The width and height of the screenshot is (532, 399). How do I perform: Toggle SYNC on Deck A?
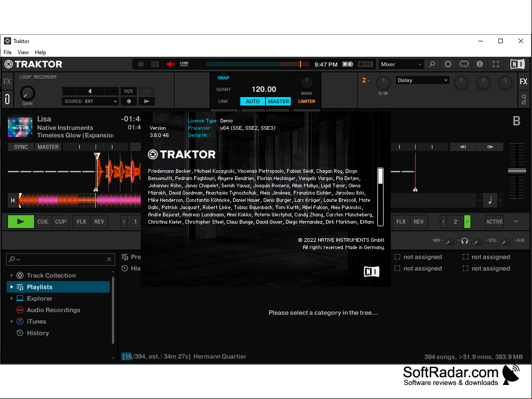[21, 147]
